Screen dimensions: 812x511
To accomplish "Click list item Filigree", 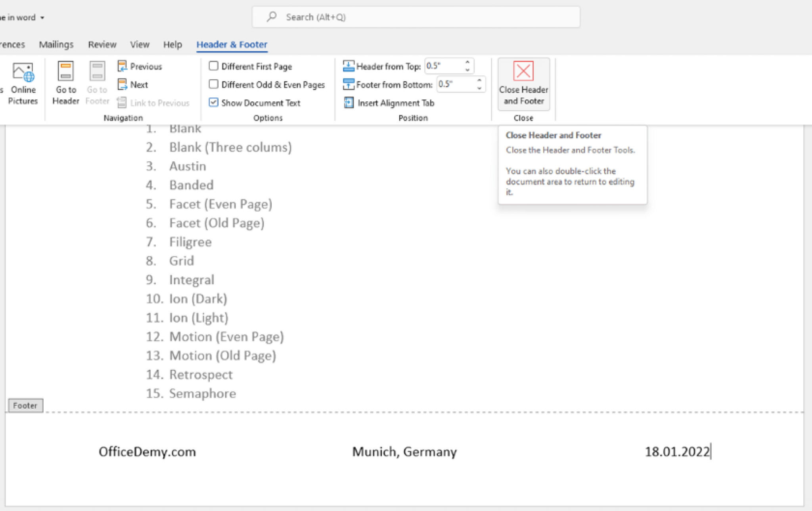I will click(x=190, y=242).
